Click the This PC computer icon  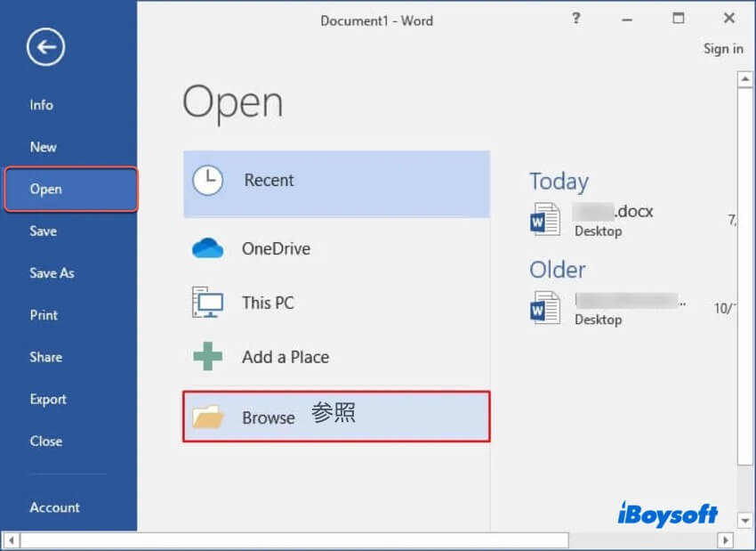(x=207, y=303)
